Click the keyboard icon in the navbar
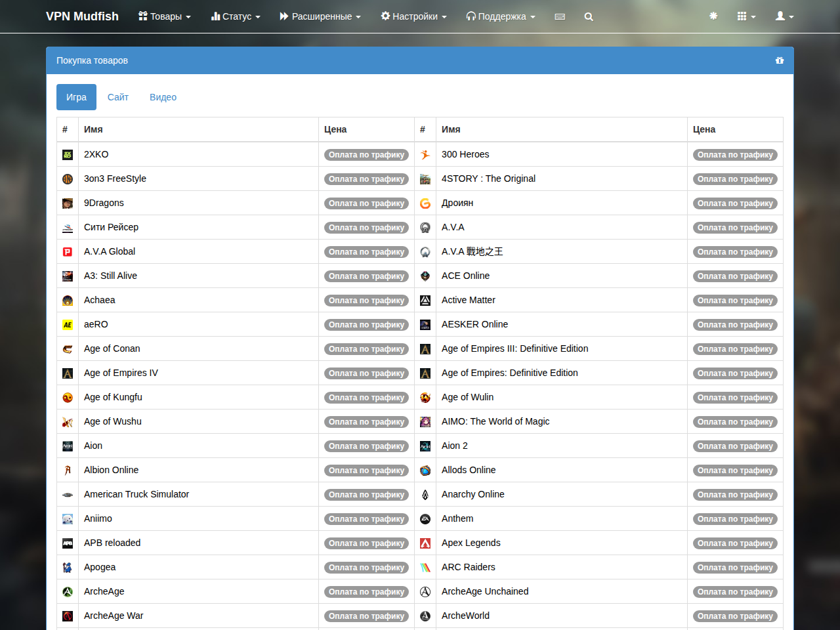Screen dimensions: 840x630 pos(560,16)
